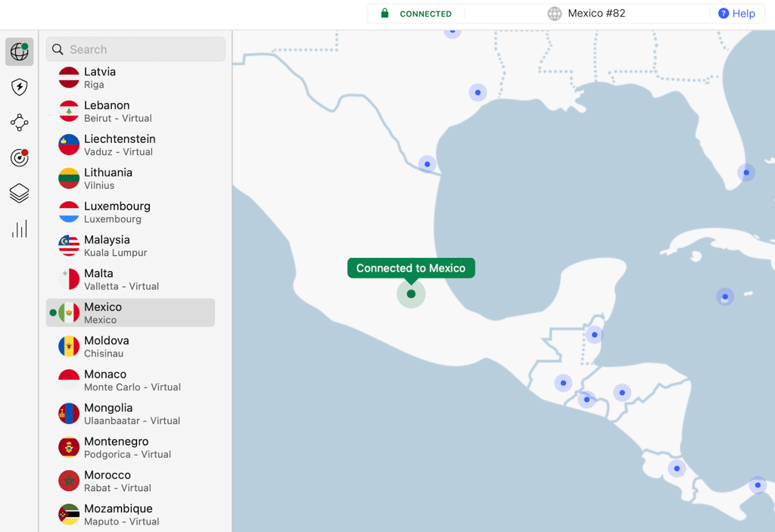The image size is (775, 532).
Task: Click the Liechtenstein country name
Action: click(x=120, y=139)
